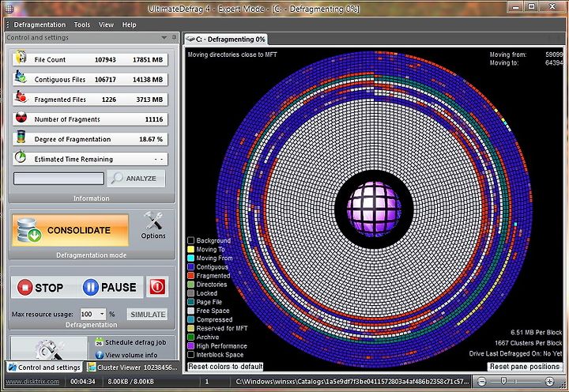Click the Schedule defrag job calendar icon
Viewport: 569px width, 392px height.
coord(99,342)
